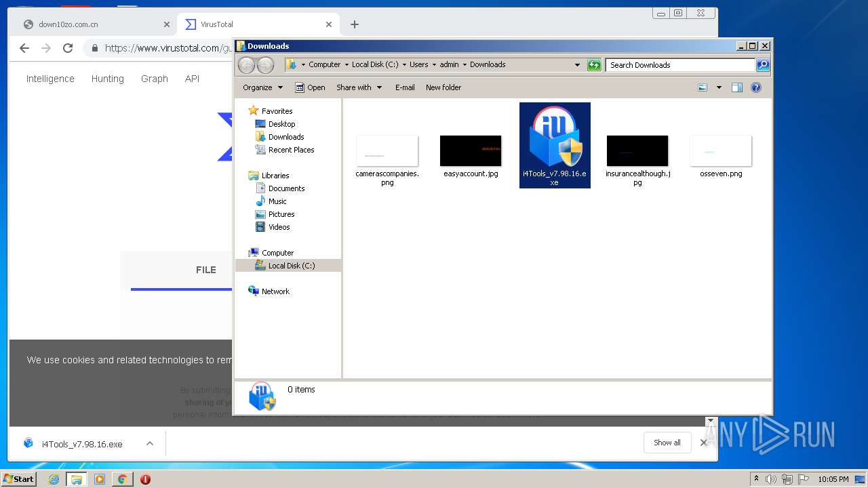Select osseven.png thumbnail
The height and width of the screenshot is (488, 868).
pos(721,150)
